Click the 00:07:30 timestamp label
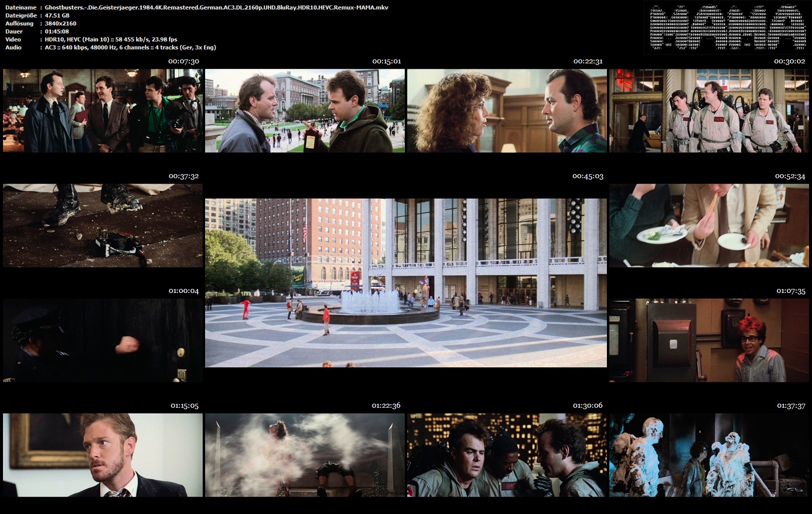Image resolution: width=812 pixels, height=514 pixels. pyautogui.click(x=184, y=61)
